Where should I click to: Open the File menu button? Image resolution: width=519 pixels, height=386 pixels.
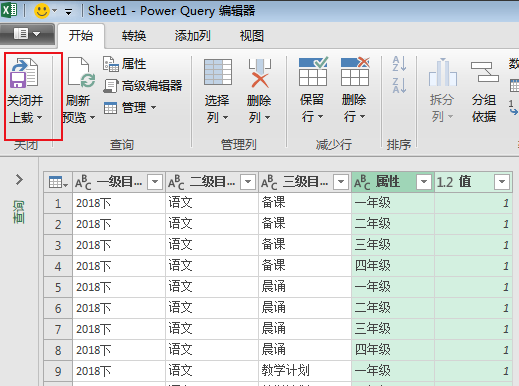(27, 34)
